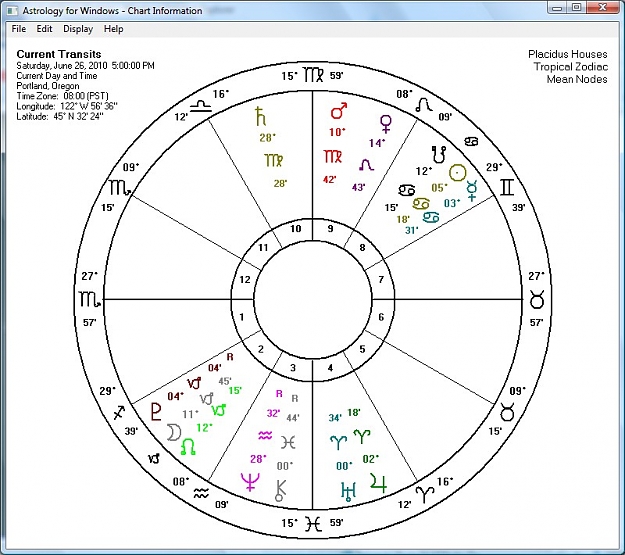Screen dimensions: 625x555
Task: Select house number 10
Action: click(295, 228)
